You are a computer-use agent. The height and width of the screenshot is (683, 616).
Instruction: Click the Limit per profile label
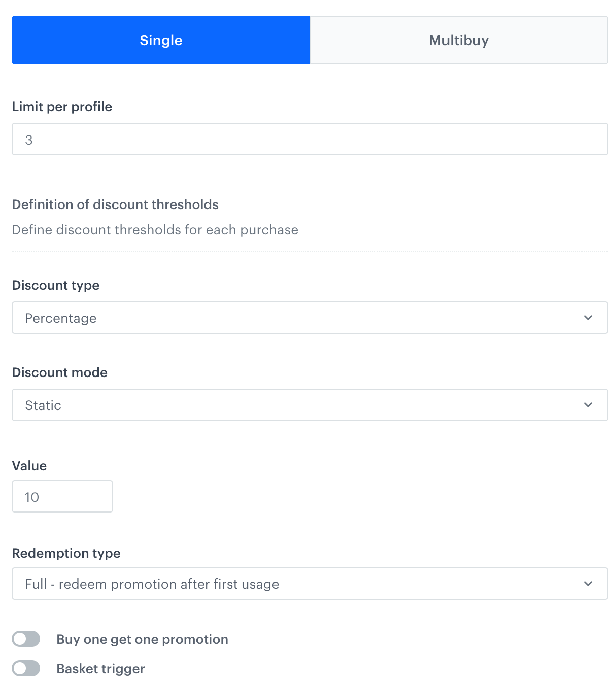pyautogui.click(x=62, y=107)
